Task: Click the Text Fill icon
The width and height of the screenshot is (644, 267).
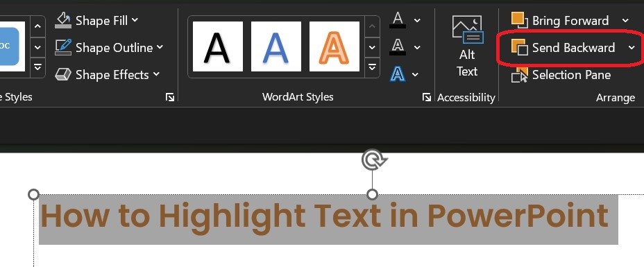Action: click(x=398, y=20)
